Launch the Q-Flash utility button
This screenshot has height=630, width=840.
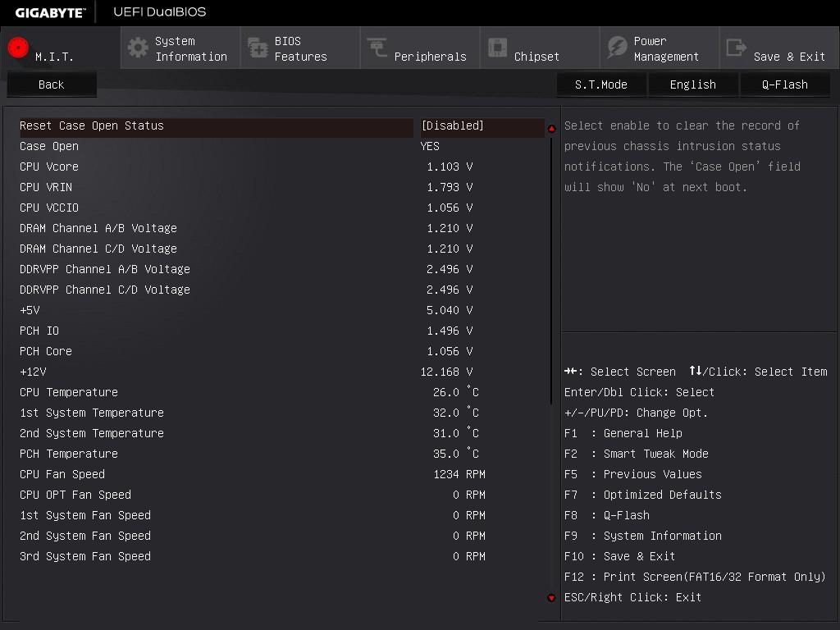(x=785, y=84)
